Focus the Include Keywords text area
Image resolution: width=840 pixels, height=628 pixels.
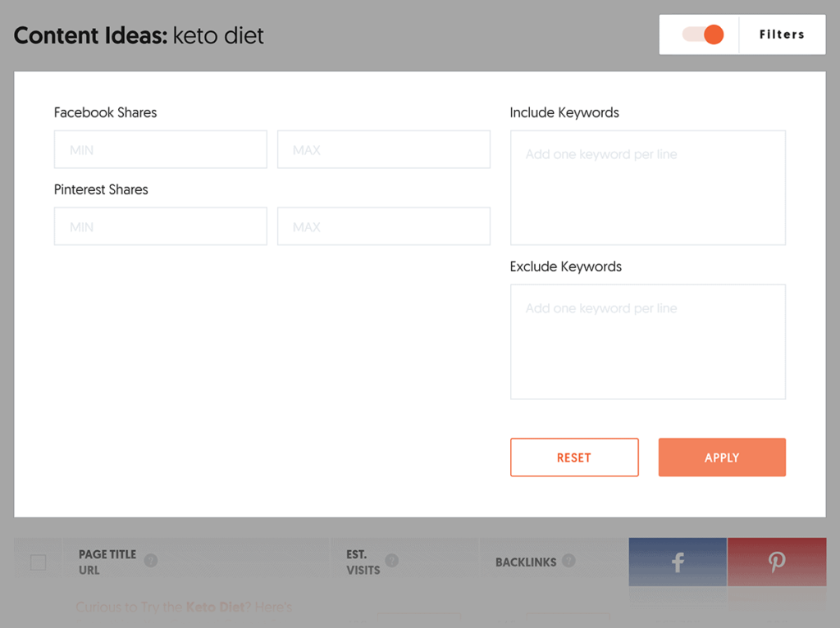[647, 188]
